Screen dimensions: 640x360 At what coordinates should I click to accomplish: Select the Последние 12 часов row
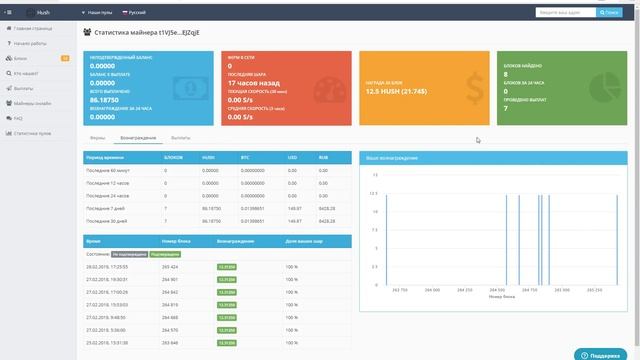pyautogui.click(x=217, y=183)
